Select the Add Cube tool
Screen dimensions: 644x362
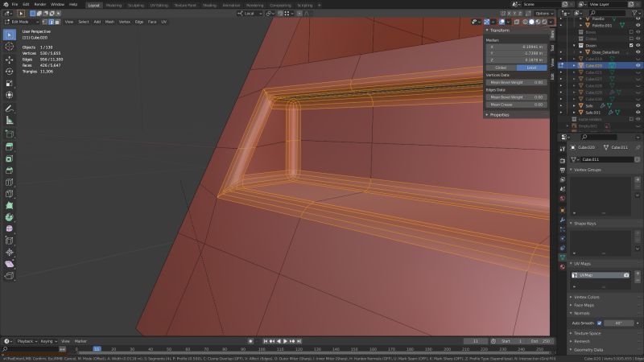click(x=9, y=134)
